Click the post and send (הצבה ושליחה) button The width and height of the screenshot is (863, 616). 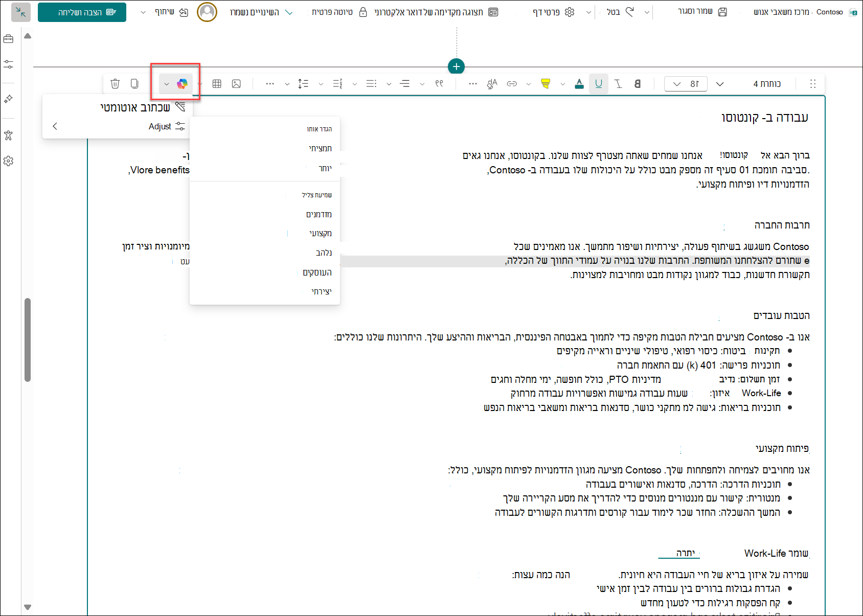82,12
